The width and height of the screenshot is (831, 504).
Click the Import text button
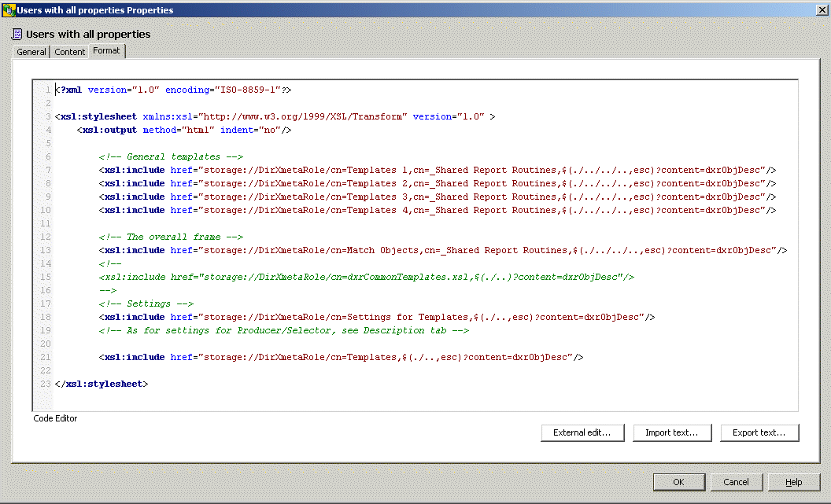pos(672,432)
